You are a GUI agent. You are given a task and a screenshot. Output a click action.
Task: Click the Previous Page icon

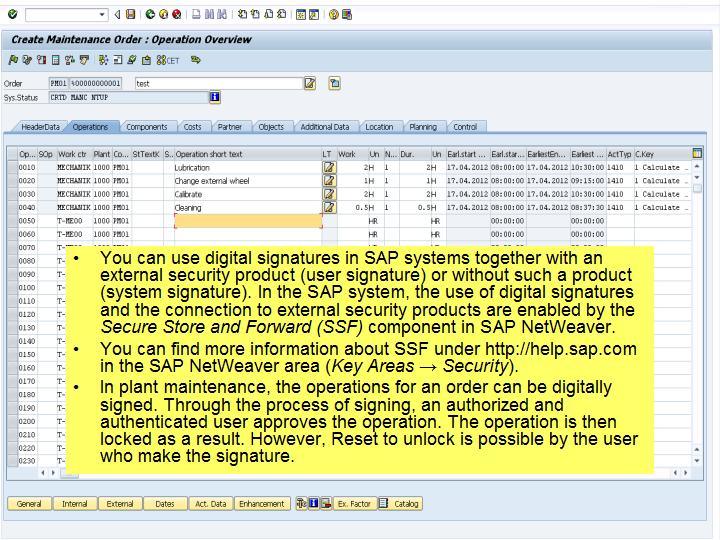tap(255, 14)
